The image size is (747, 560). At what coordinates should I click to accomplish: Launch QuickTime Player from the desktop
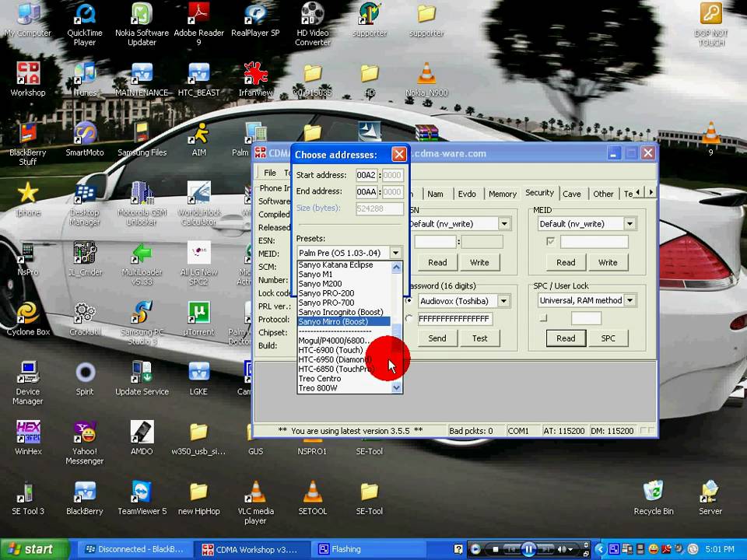(85, 24)
